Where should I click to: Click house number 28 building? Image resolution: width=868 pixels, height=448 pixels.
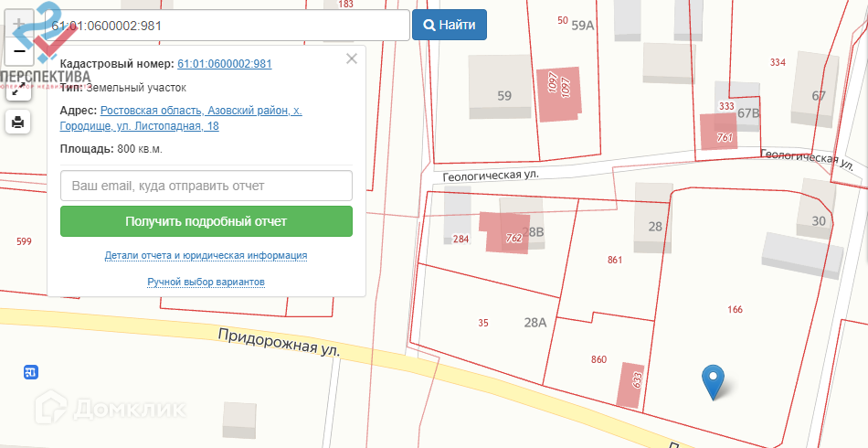[x=654, y=218]
